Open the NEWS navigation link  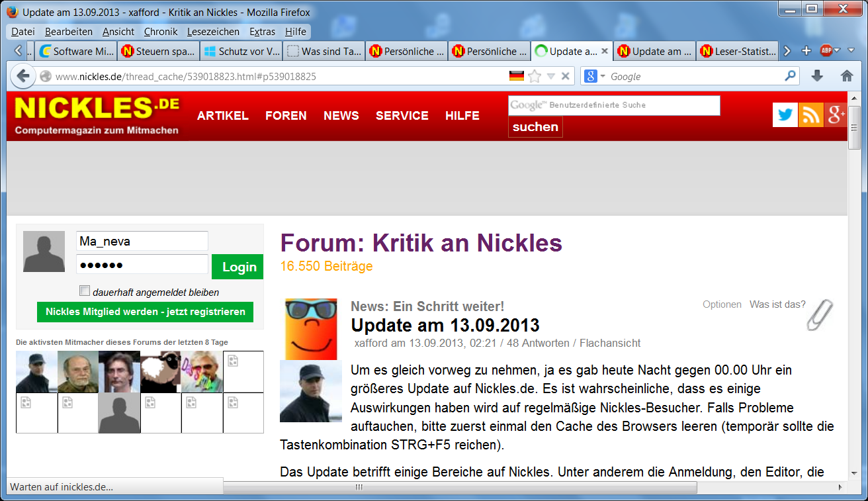tap(341, 115)
